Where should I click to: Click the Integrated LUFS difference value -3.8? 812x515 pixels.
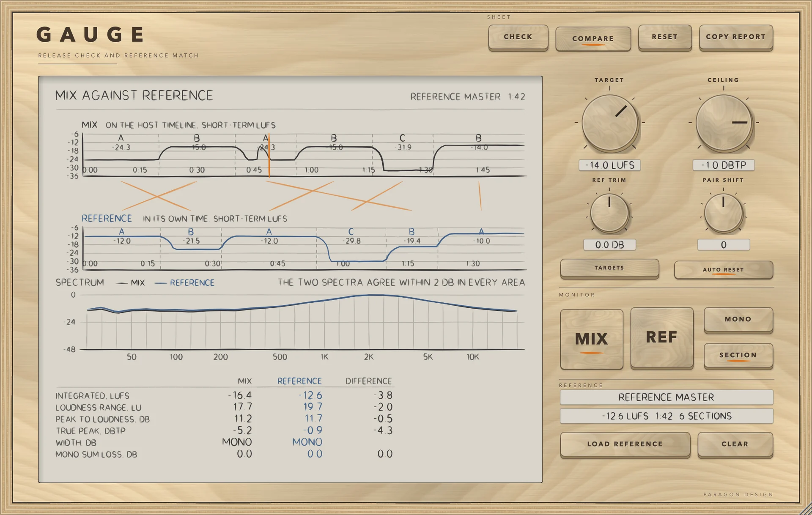point(383,395)
